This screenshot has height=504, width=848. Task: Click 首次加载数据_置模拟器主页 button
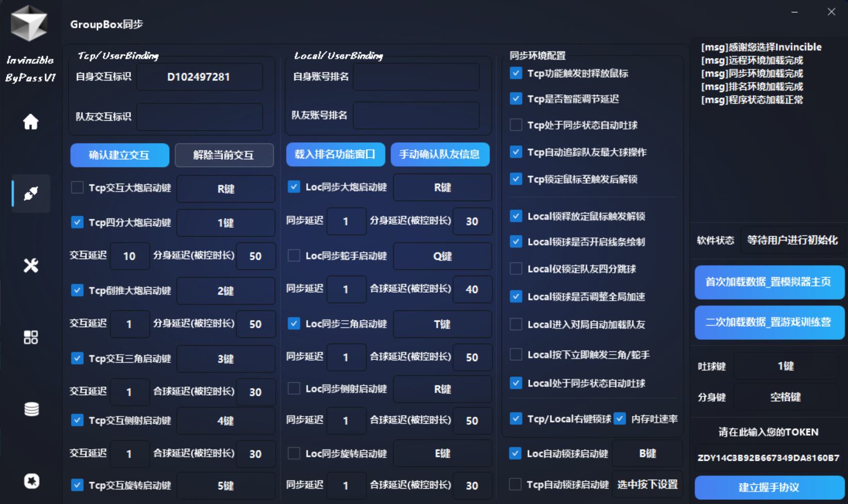click(x=769, y=282)
